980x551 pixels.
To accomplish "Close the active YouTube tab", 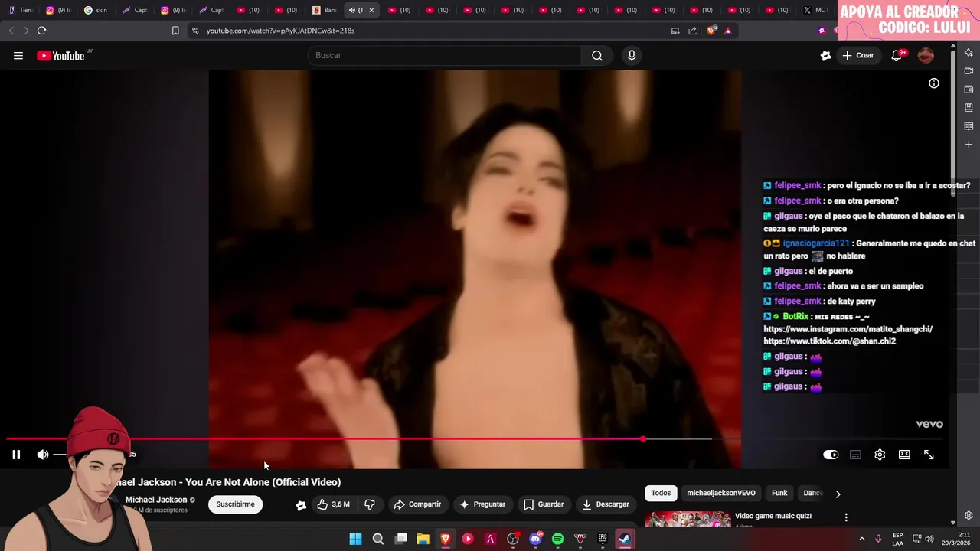I will 371,10.
